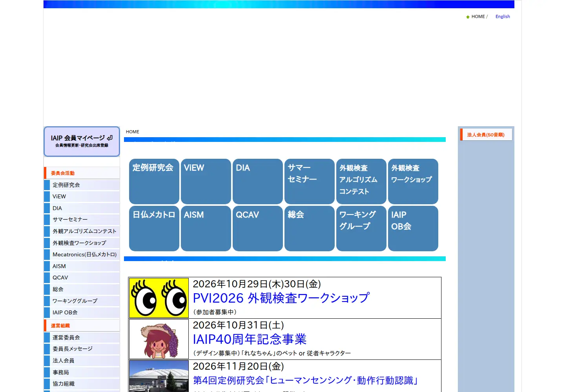The image size is (565, 392).
Task: Open the QCAV blue tile
Action: 258,228
